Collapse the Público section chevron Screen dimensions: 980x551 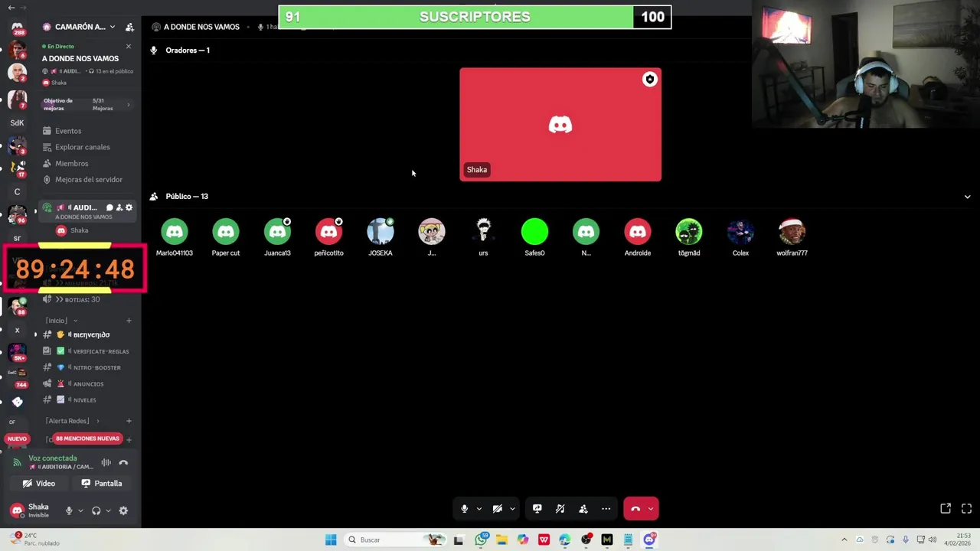[x=967, y=197]
